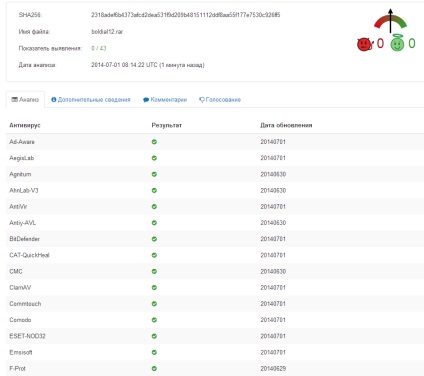Click the green check icon for Commtouch

click(x=154, y=304)
